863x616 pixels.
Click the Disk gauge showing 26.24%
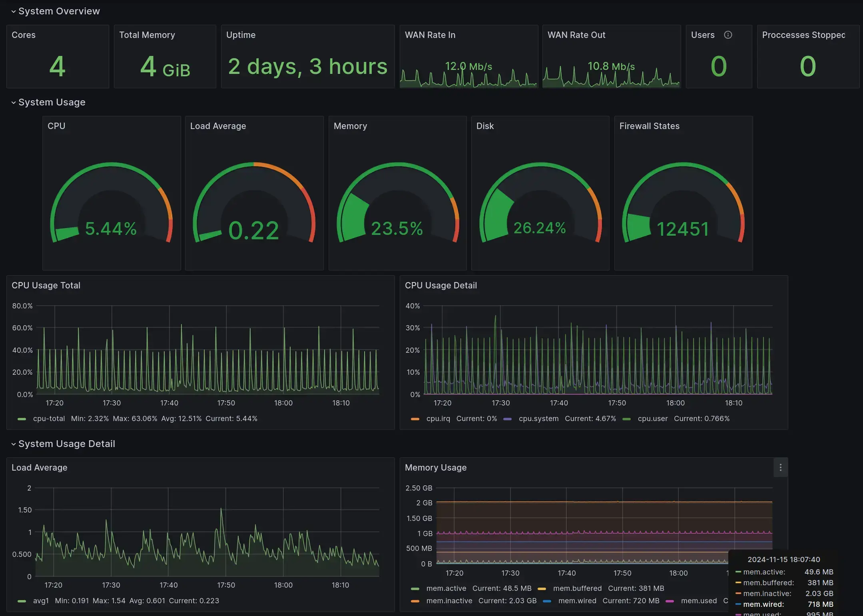pyautogui.click(x=540, y=203)
